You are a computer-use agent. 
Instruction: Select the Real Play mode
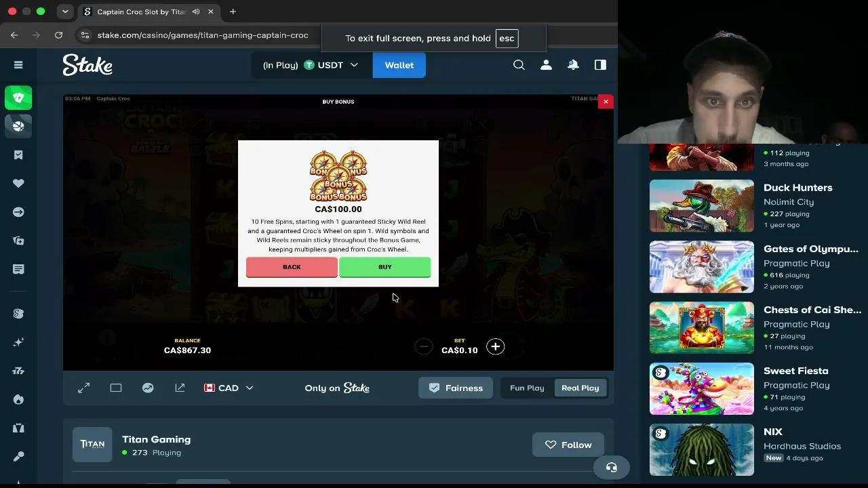pos(580,388)
